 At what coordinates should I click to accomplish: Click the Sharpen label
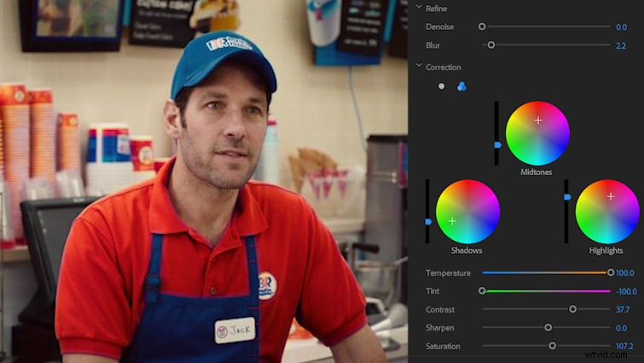(x=440, y=328)
